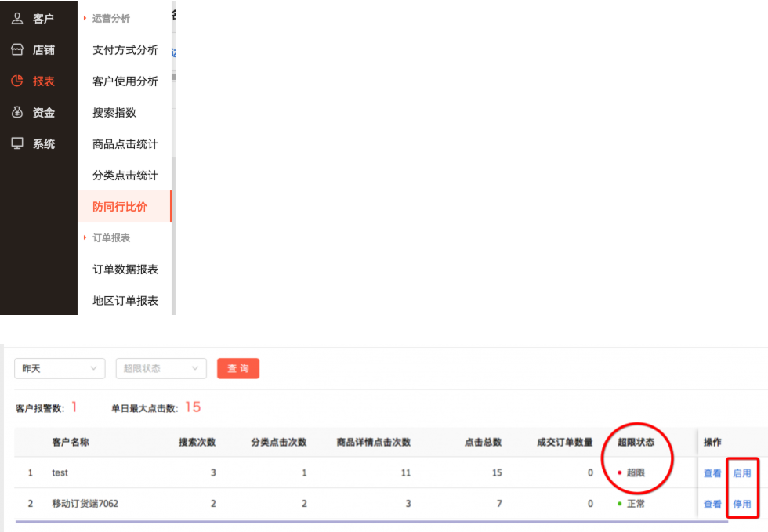Click the 成交订单数量 column header

click(x=565, y=442)
